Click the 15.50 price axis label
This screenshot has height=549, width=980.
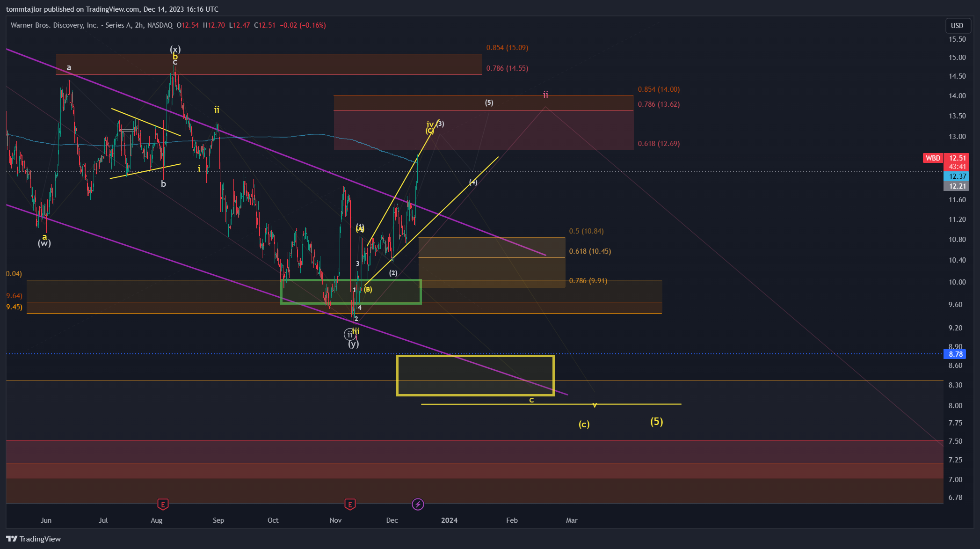click(x=957, y=39)
